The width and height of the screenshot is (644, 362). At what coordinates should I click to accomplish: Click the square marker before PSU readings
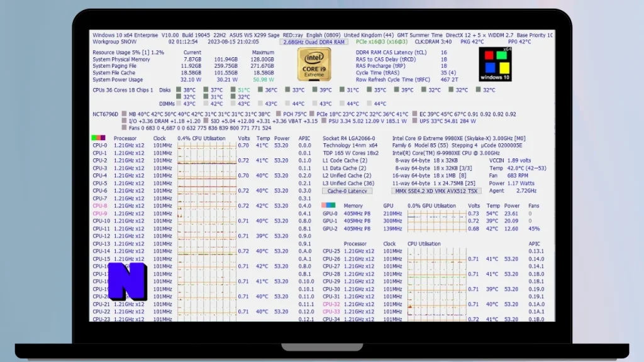tap(324, 121)
